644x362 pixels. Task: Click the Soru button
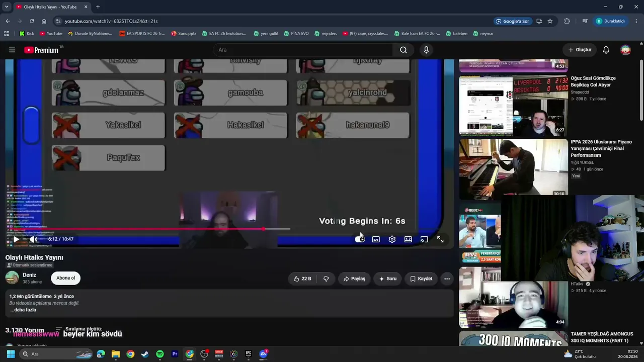(387, 279)
